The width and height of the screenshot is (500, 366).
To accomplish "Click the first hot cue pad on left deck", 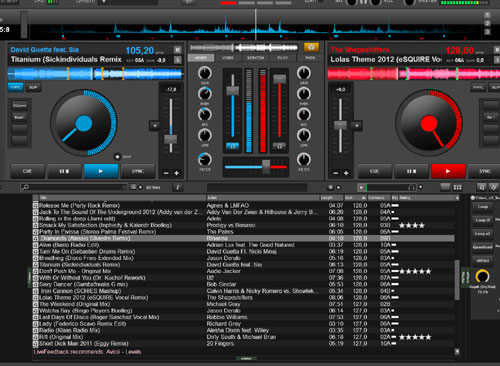I will tap(20, 105).
